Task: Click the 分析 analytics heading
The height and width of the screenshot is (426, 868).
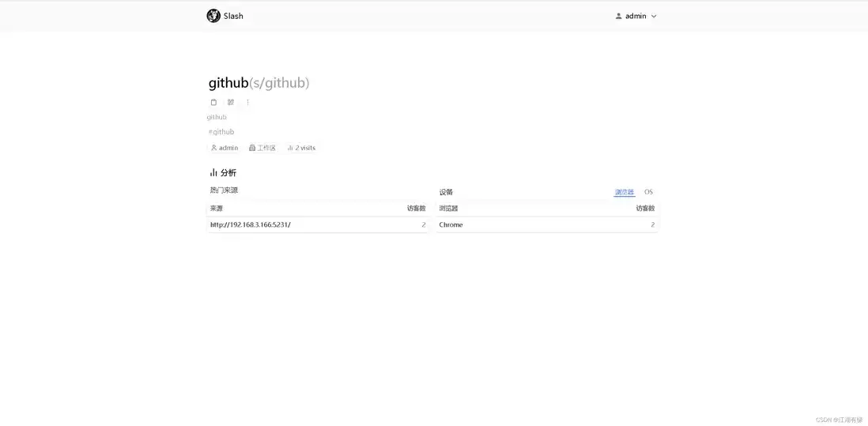Action: 228,172
